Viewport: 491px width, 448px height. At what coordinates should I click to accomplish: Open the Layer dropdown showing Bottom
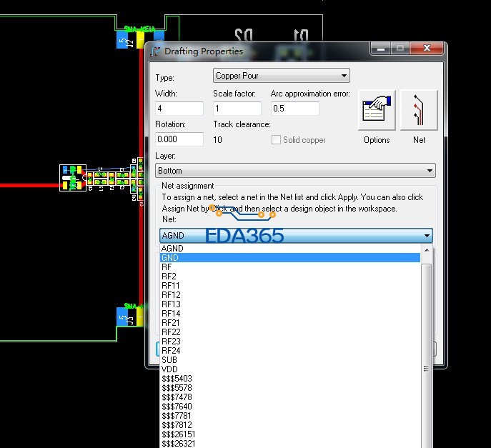[295, 171]
